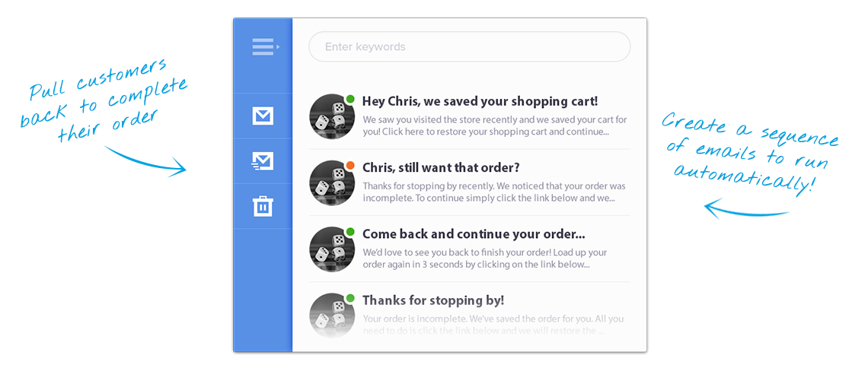The width and height of the screenshot is (868, 365).
Task: Open the hamburger menu in sidebar
Action: [263, 47]
